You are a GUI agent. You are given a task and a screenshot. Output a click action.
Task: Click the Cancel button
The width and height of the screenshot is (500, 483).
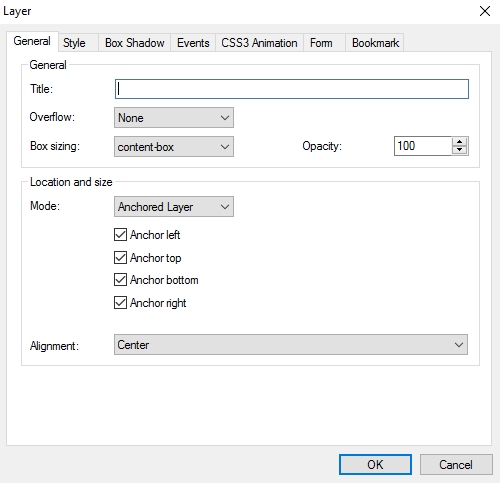tap(456, 464)
